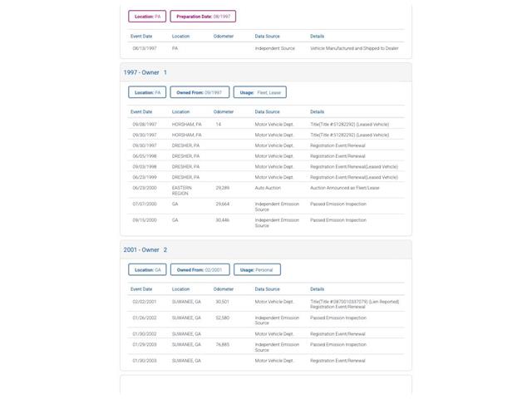Screen dimensions: 532x399
Task: Click Owned From 09/1997 badge
Action: pos(199,92)
